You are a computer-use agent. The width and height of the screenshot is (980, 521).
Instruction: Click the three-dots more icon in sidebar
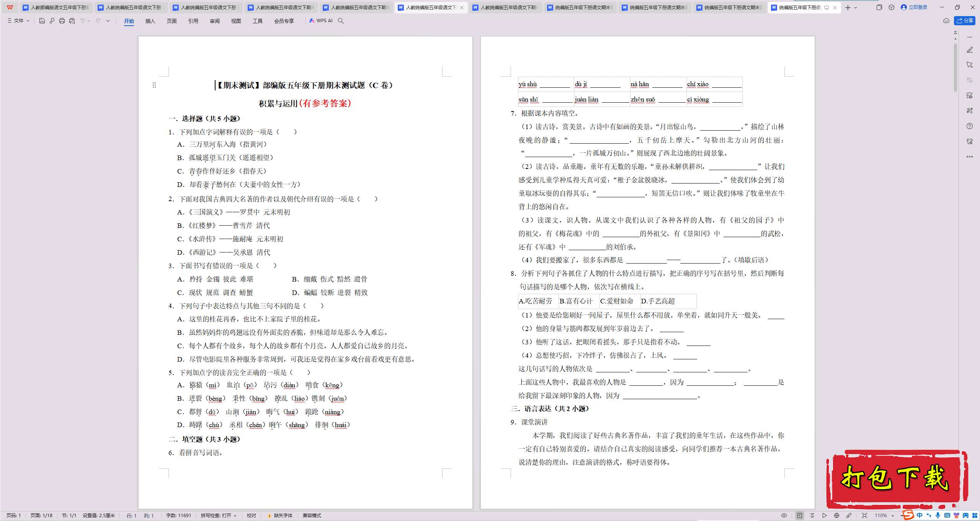coord(970,156)
